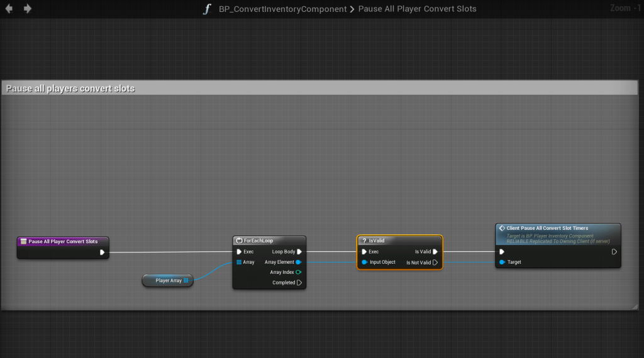Click the function icon beside the breadcrumb
This screenshot has width=644, height=358.
pos(207,9)
